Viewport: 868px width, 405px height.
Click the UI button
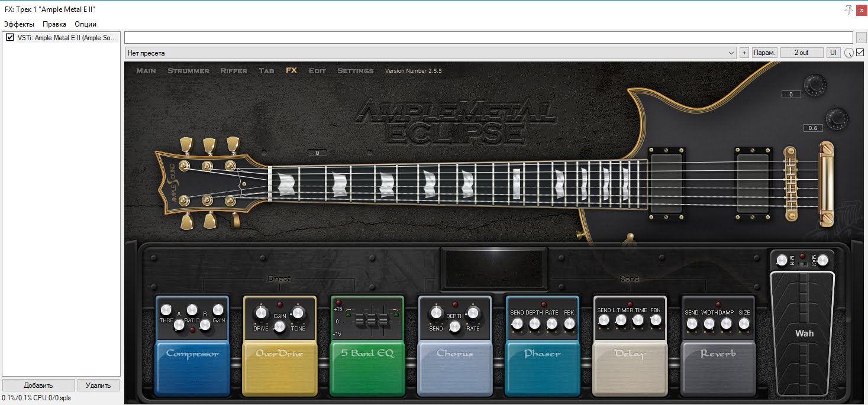(833, 53)
